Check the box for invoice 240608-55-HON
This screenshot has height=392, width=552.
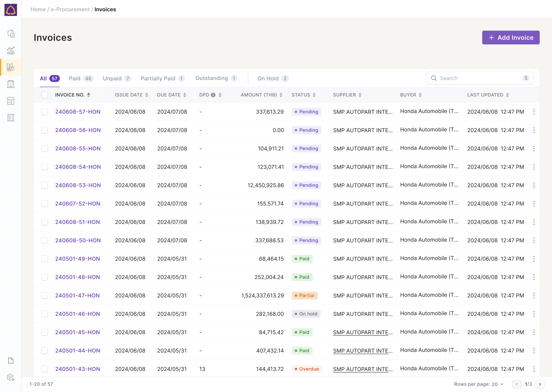point(44,148)
